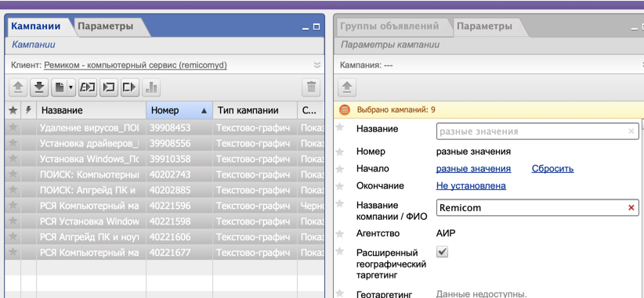Click the new campaign document icon
The width and height of the screenshot is (644, 298).
[x=59, y=88]
